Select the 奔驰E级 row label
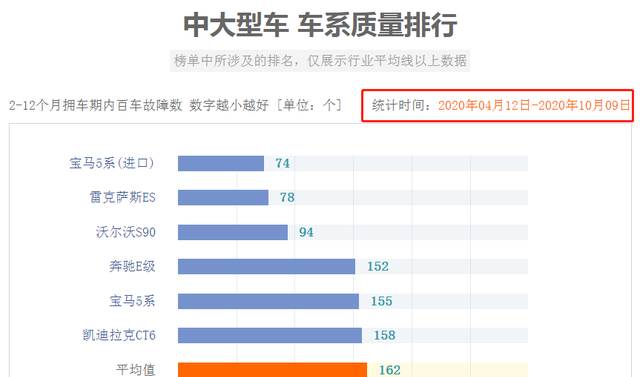The image size is (640, 377). coord(132,266)
